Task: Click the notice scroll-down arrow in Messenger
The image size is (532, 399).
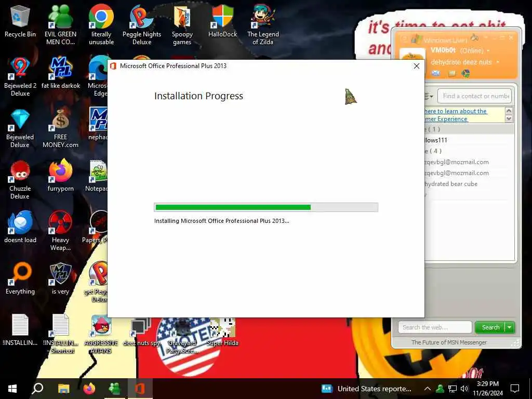Action: [509, 118]
